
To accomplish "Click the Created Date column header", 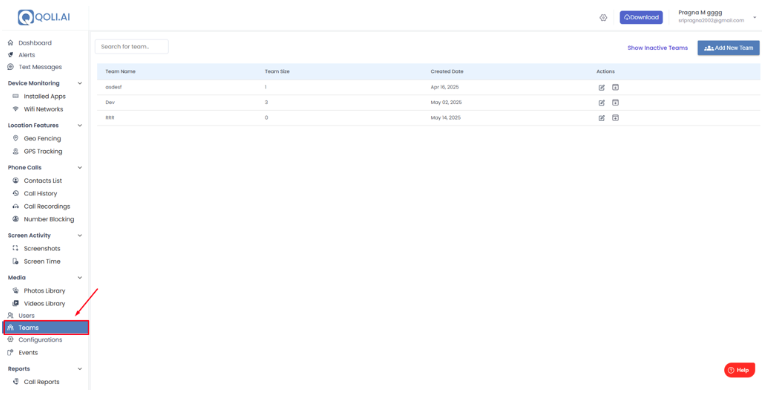I will pyautogui.click(x=447, y=72).
